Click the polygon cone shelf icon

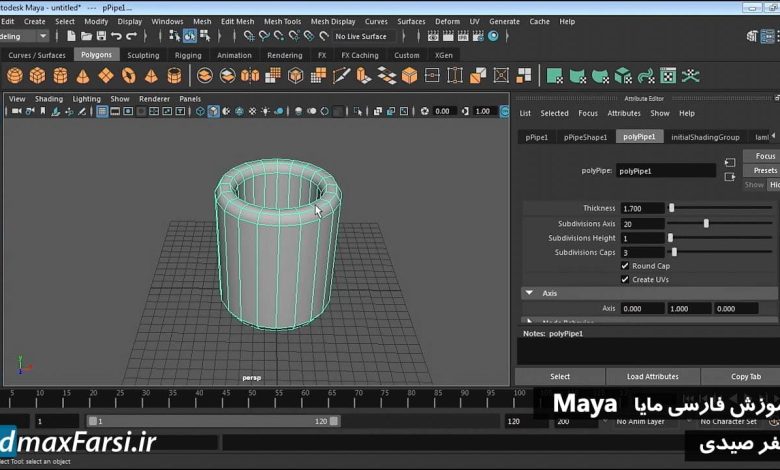(83, 75)
